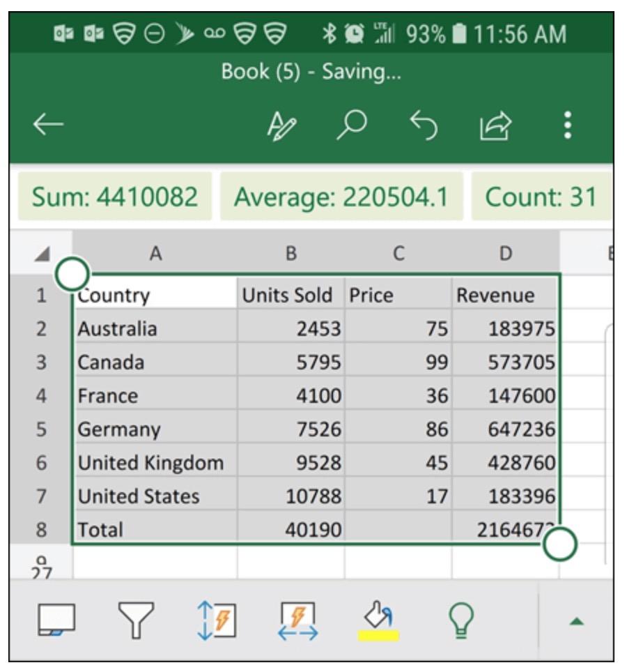Open the search magnifier
The height and width of the screenshot is (672, 627).
tap(352, 125)
